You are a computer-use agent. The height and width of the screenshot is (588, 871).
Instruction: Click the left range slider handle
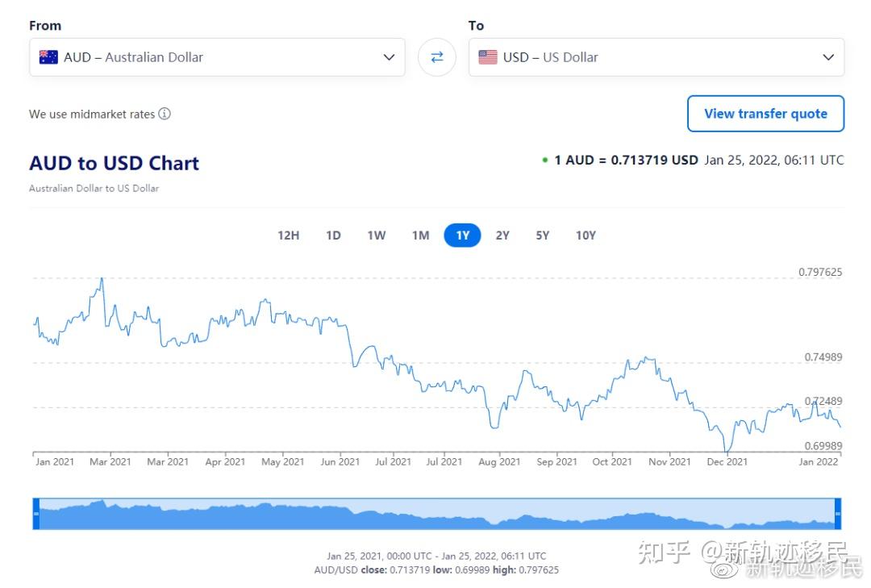[x=36, y=514]
